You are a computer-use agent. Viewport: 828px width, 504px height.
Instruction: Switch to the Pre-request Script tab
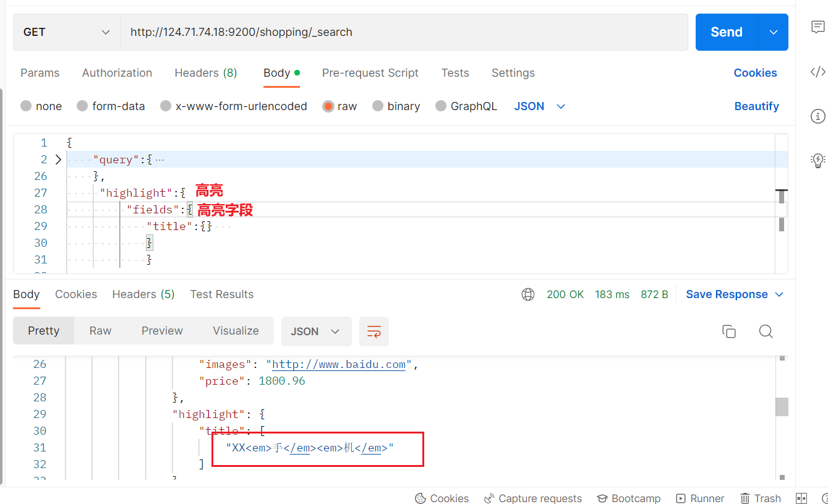coord(370,73)
